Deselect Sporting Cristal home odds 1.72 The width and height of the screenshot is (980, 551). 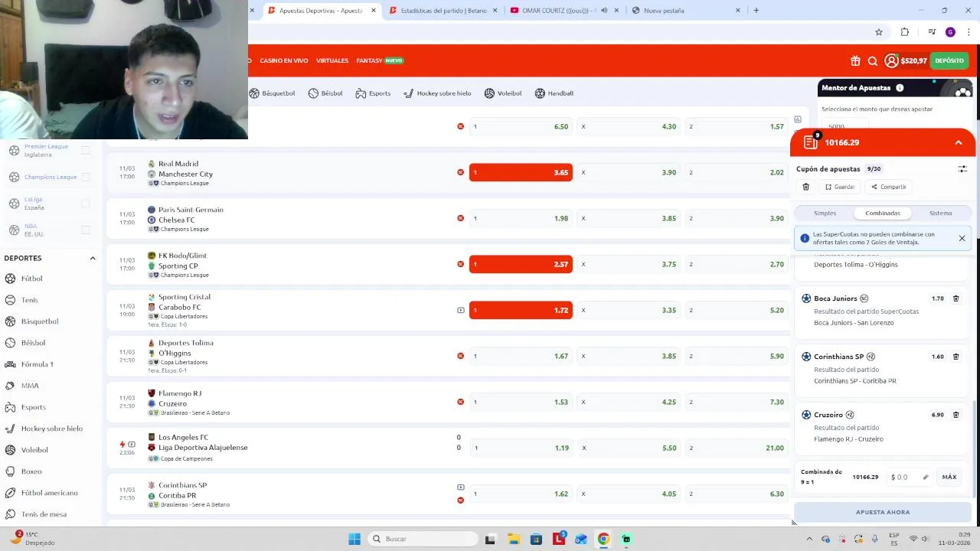521,310
